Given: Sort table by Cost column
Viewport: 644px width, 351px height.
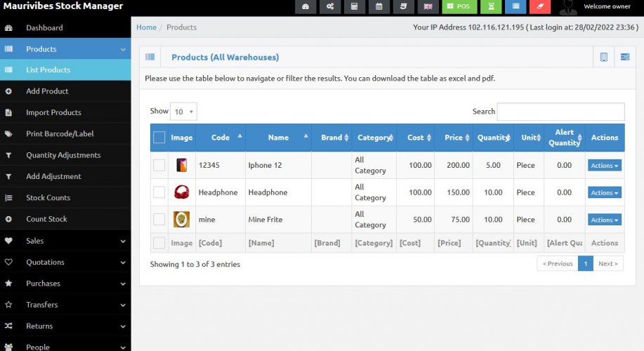Looking at the screenshot, I should (x=415, y=138).
